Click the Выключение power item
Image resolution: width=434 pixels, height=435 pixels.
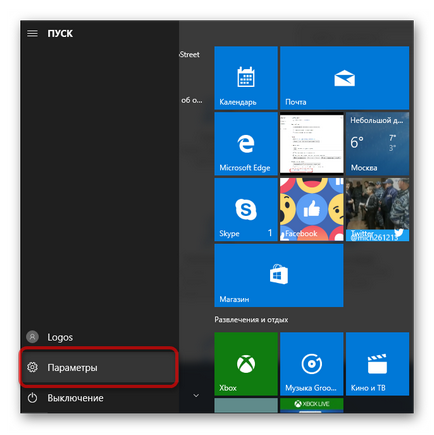pyautogui.click(x=99, y=398)
